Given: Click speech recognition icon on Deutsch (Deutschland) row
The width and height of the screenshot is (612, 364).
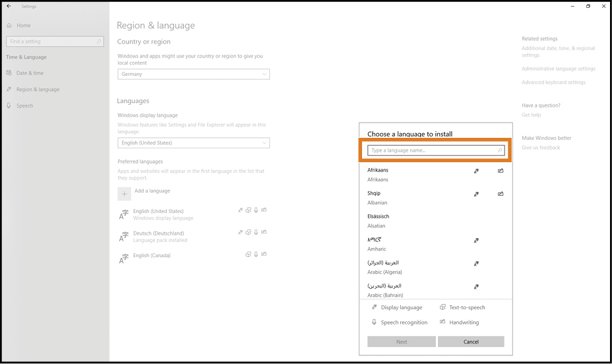Looking at the screenshot, I should tap(256, 232).
